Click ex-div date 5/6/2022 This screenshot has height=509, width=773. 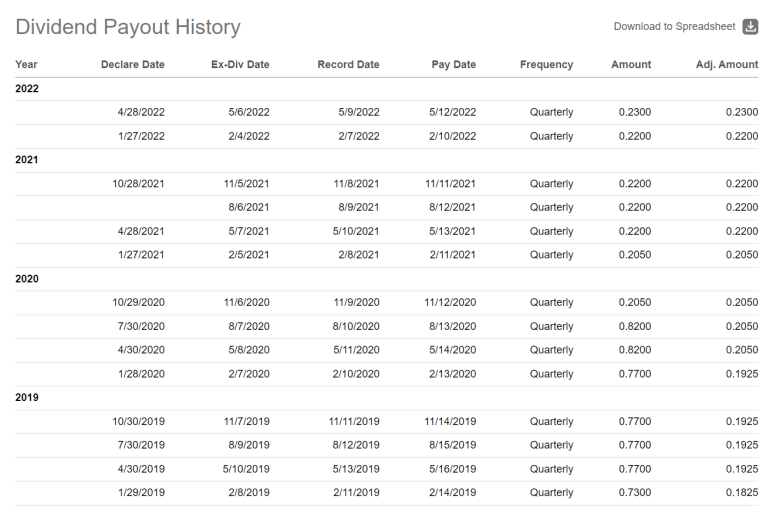tap(249, 112)
